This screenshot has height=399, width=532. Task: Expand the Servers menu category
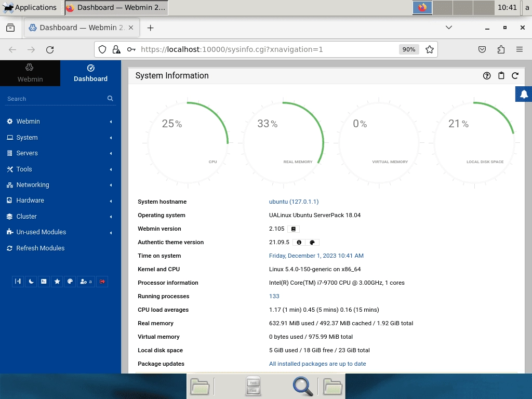60,153
